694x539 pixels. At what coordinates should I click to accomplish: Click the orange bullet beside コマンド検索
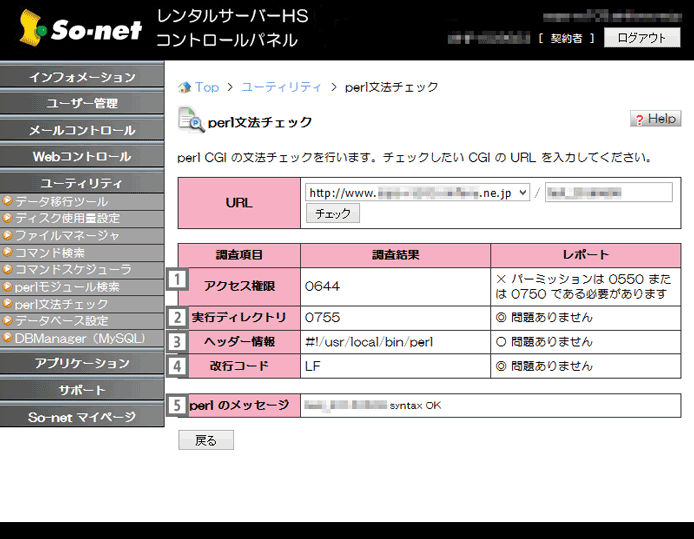click(7, 252)
